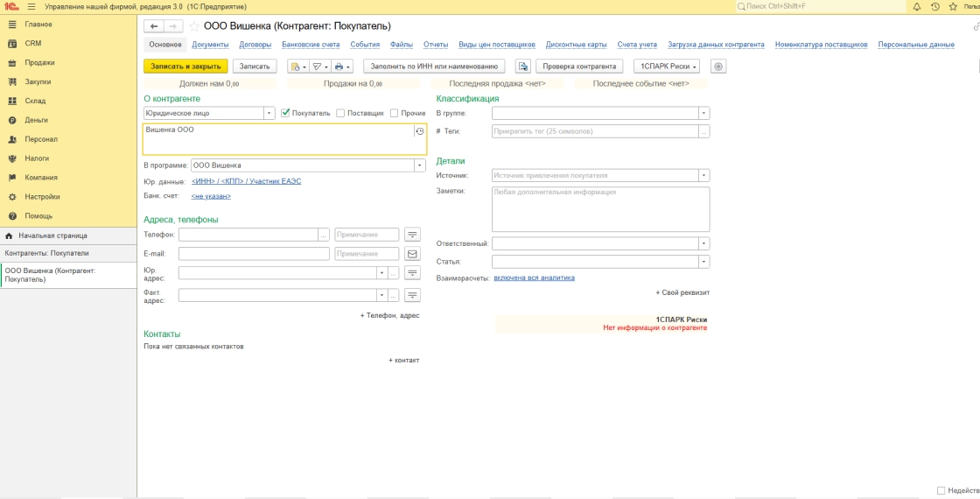Click into the Поиск Ctrl+Shift+F field

coord(820,6)
